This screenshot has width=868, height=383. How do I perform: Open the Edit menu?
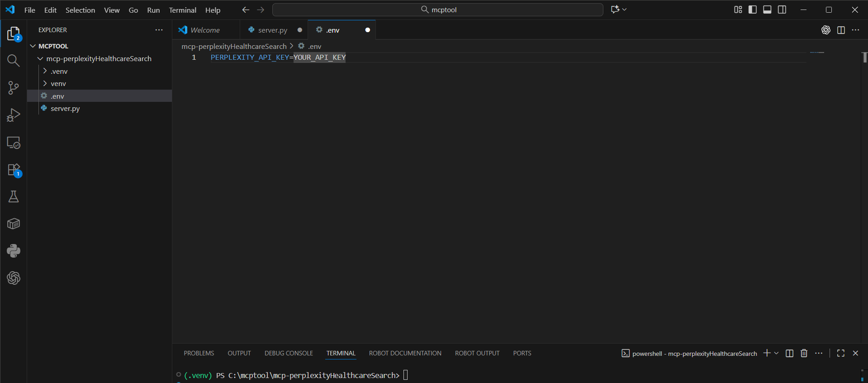click(50, 10)
